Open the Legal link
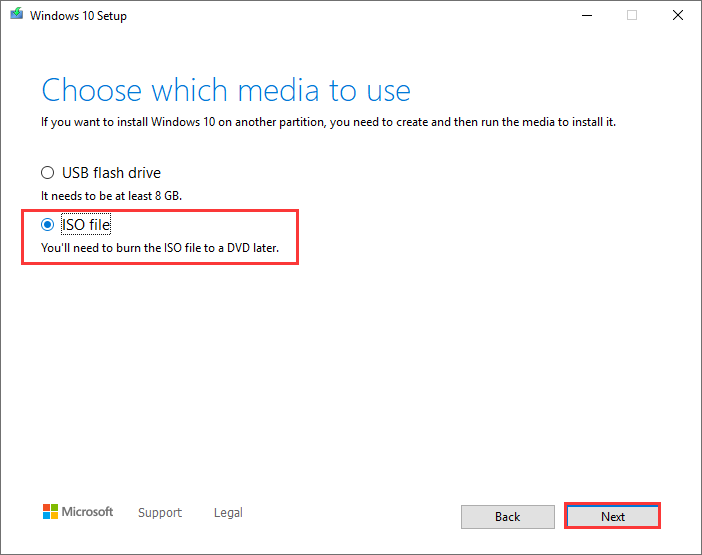Viewport: 702px width, 555px height. tap(228, 512)
